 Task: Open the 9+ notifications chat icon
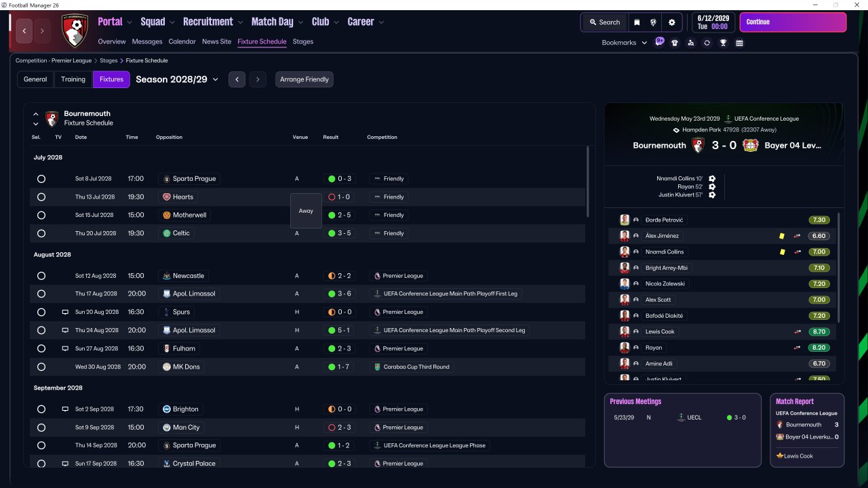coord(659,42)
